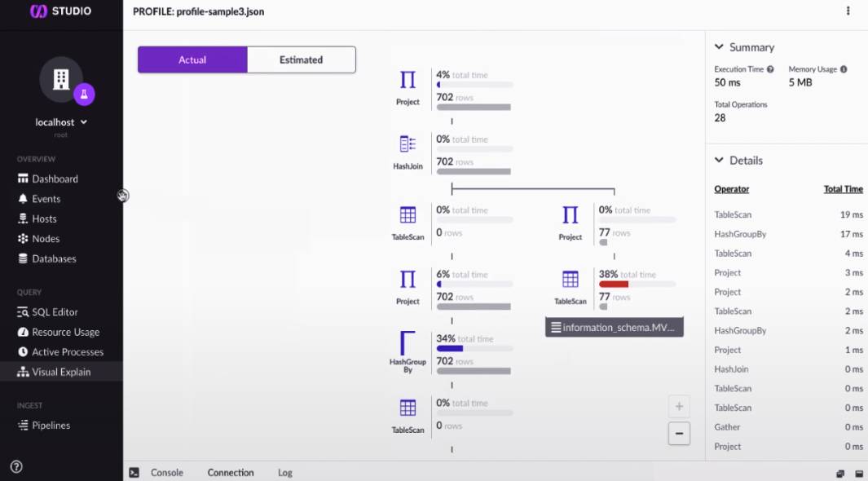Switch to the Estimated profile view
The width and height of the screenshot is (868, 481).
[301, 59]
